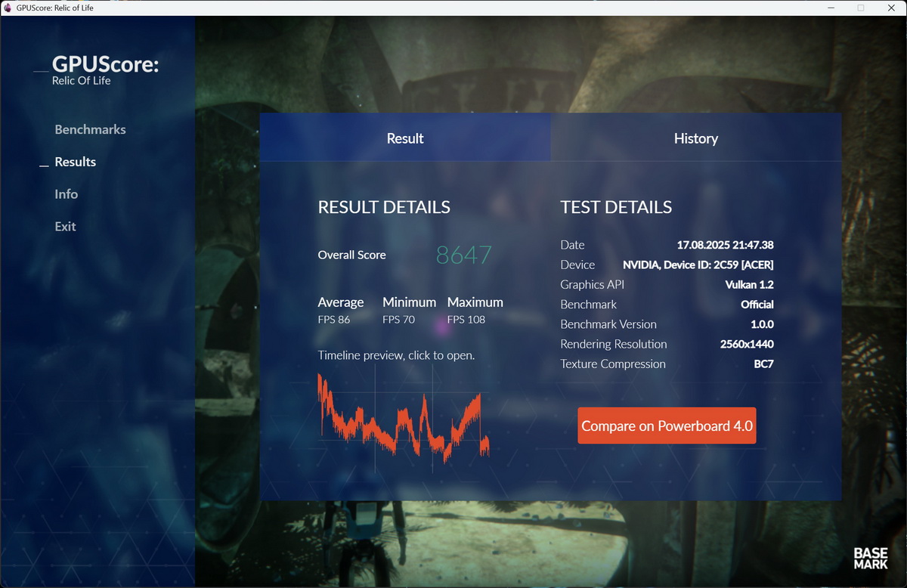Open the Benchmarks section in sidebar
This screenshot has height=588, width=907.
(90, 129)
